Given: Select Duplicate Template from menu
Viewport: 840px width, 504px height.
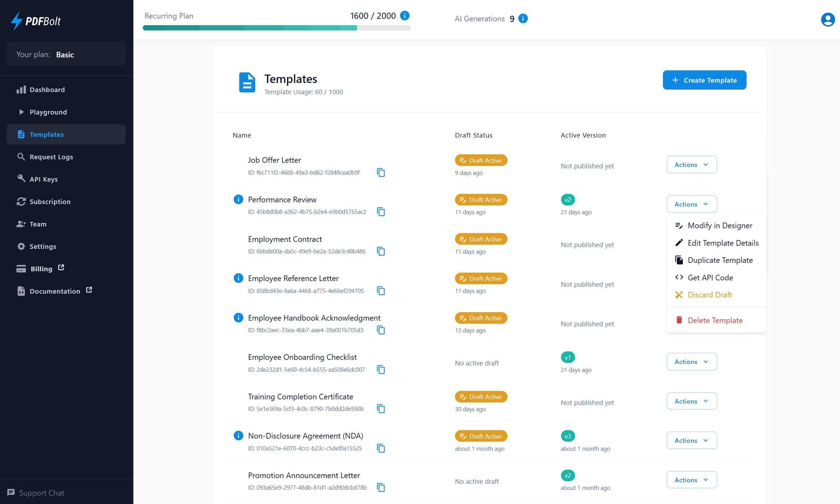Looking at the screenshot, I should pos(720,260).
